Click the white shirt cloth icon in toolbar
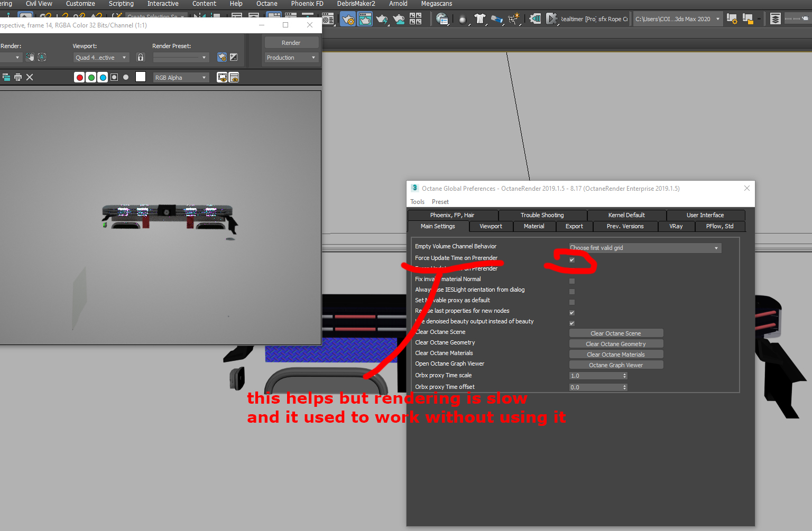 pos(480,20)
